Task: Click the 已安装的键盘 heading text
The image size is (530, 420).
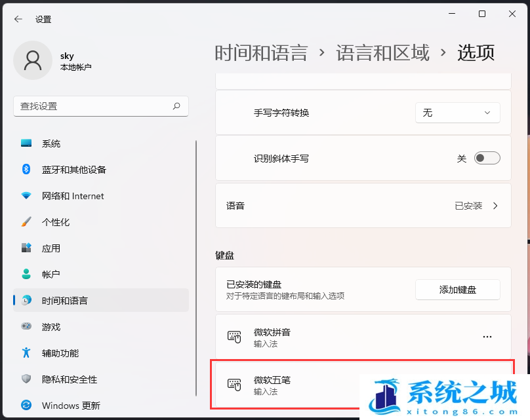Action: tap(254, 284)
